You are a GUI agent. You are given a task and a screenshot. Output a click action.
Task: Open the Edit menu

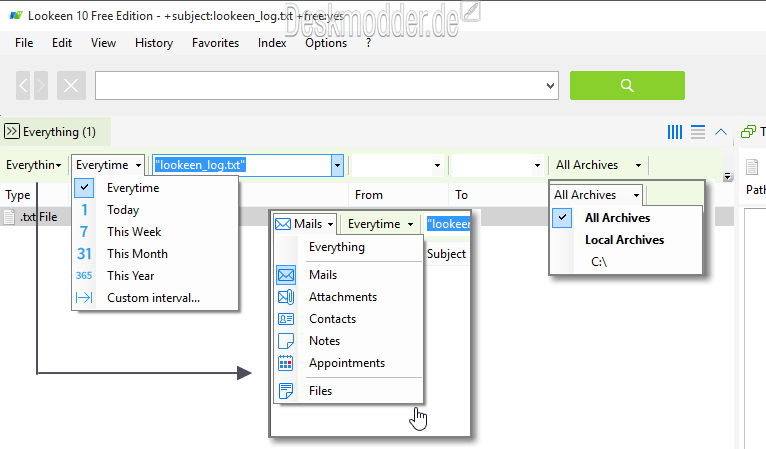62,43
